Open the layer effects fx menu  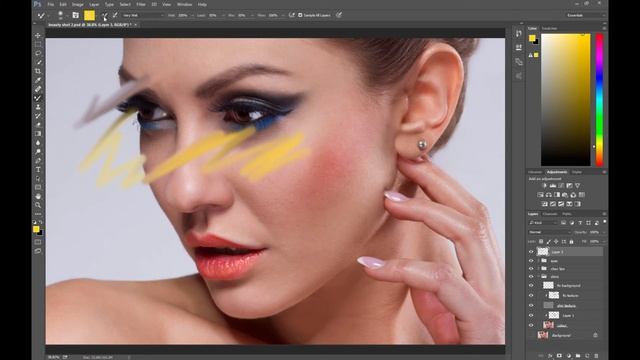click(x=550, y=356)
